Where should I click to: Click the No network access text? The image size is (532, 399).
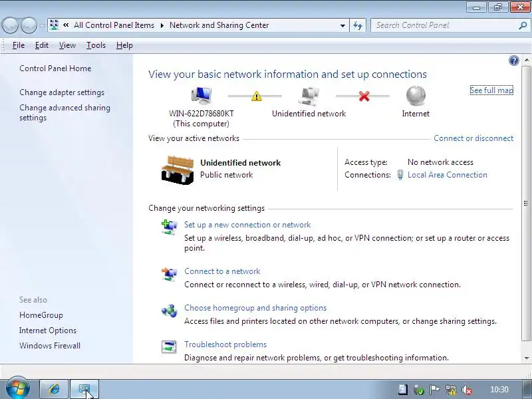[x=440, y=162]
